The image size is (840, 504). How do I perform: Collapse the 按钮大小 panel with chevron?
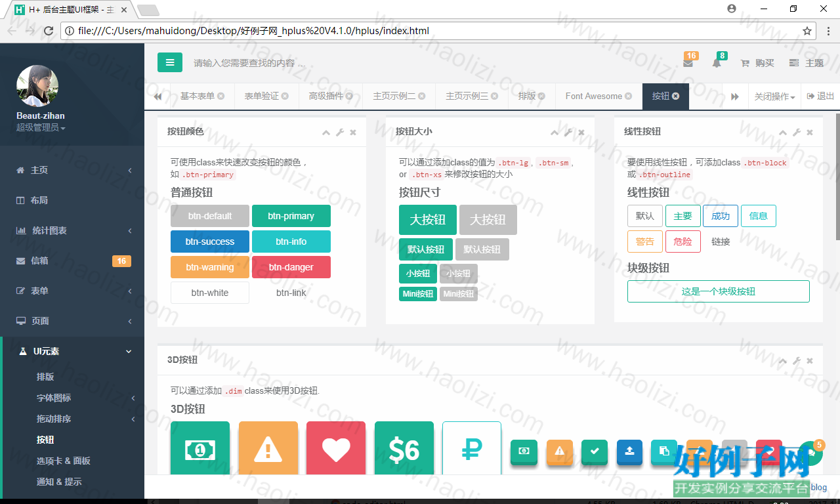pyautogui.click(x=555, y=132)
